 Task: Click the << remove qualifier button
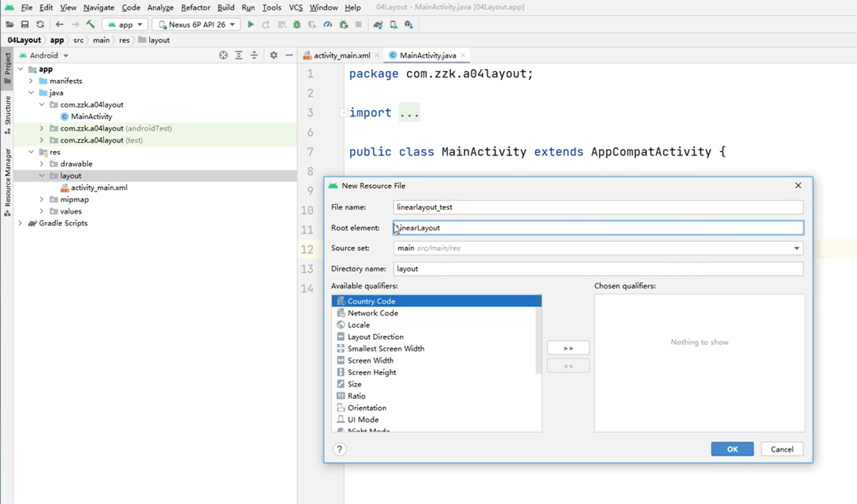pyautogui.click(x=568, y=366)
